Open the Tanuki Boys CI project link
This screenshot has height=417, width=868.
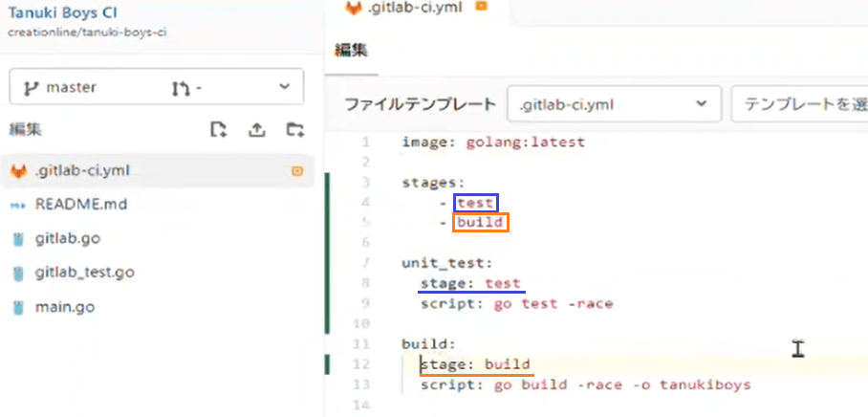(x=62, y=12)
